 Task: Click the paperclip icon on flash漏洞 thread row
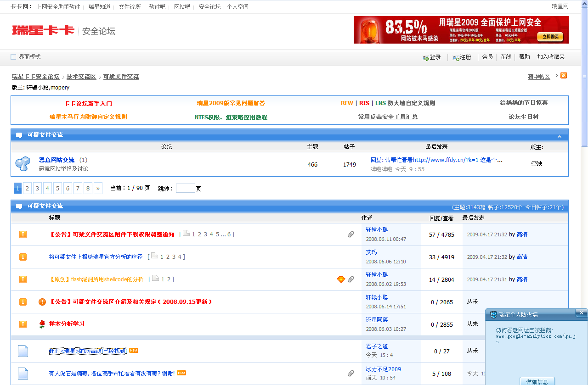point(351,279)
